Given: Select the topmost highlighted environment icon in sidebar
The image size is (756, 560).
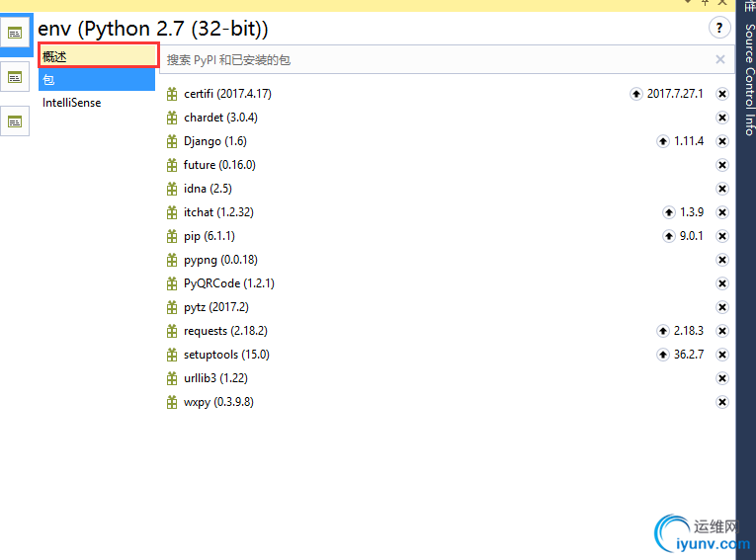Looking at the screenshot, I should click(15, 33).
